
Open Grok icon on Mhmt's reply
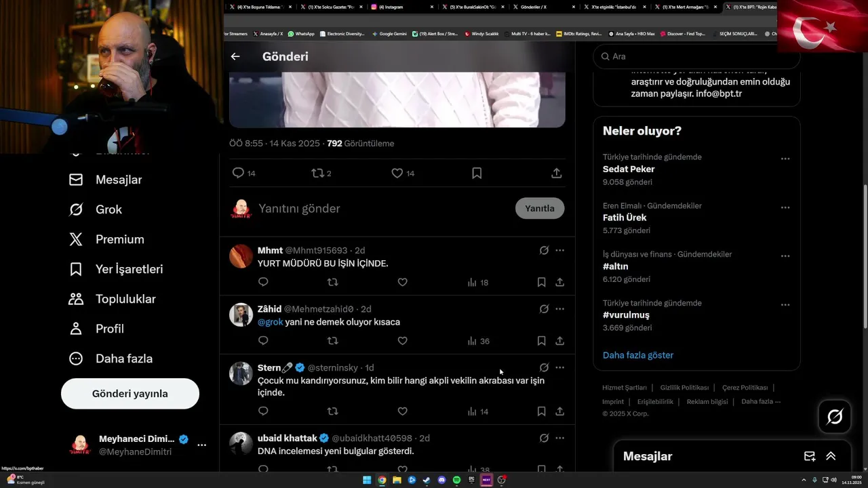tap(544, 250)
